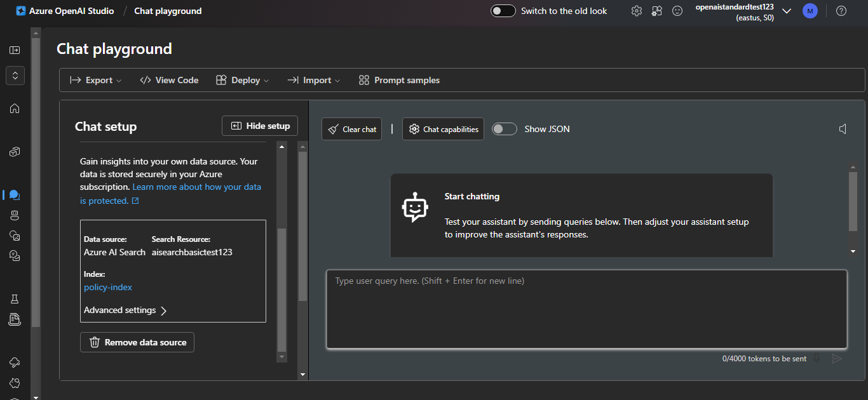
Task: Open the document news icon in sidebar
Action: [15, 319]
